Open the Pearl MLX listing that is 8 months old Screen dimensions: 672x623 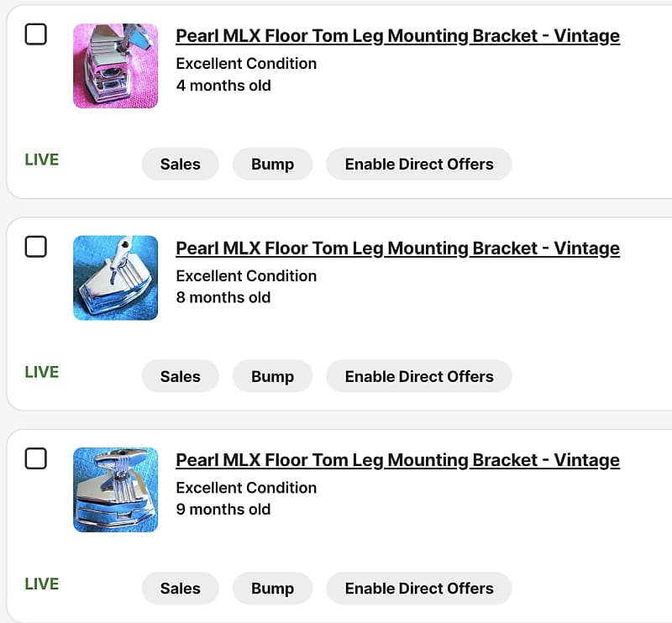pos(397,249)
